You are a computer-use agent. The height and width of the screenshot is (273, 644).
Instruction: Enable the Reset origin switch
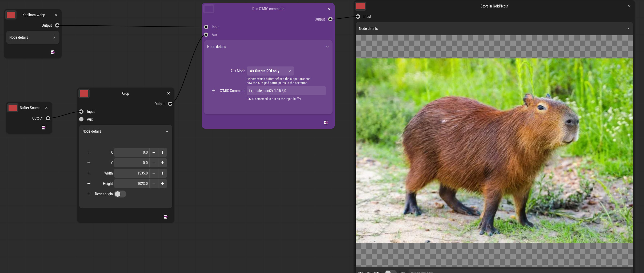tap(120, 194)
